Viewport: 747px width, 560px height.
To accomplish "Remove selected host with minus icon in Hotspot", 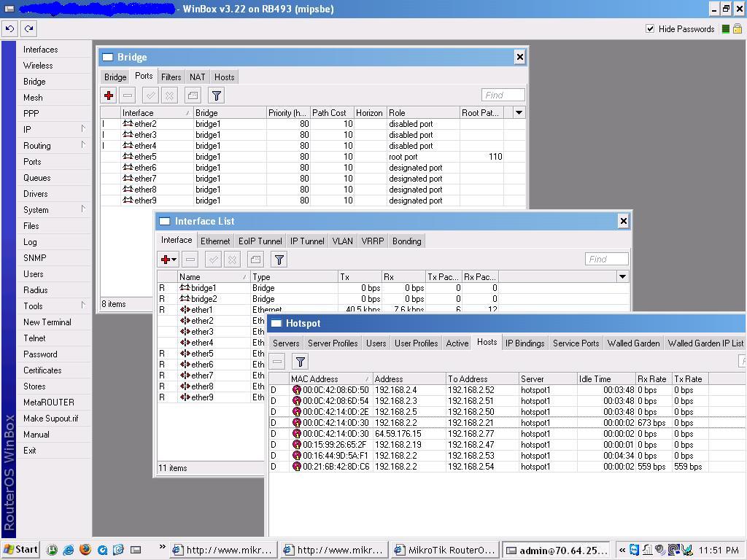I will (278, 360).
